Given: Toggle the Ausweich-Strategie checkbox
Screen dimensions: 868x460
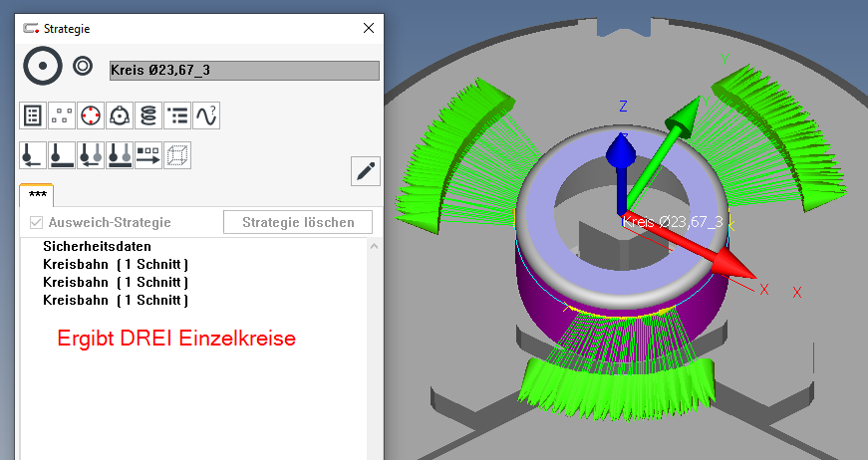Looking at the screenshot, I should (37, 222).
